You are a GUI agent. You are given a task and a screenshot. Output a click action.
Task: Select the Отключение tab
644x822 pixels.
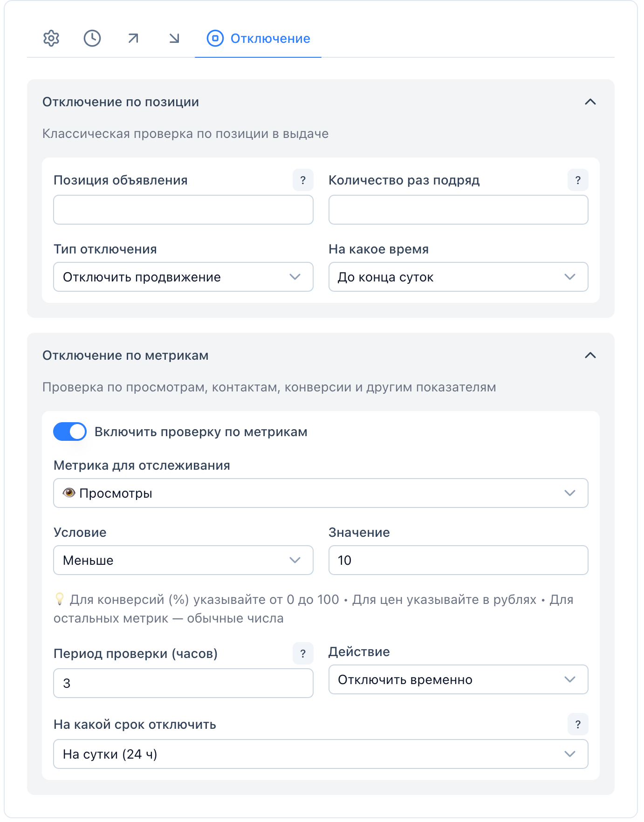point(259,38)
